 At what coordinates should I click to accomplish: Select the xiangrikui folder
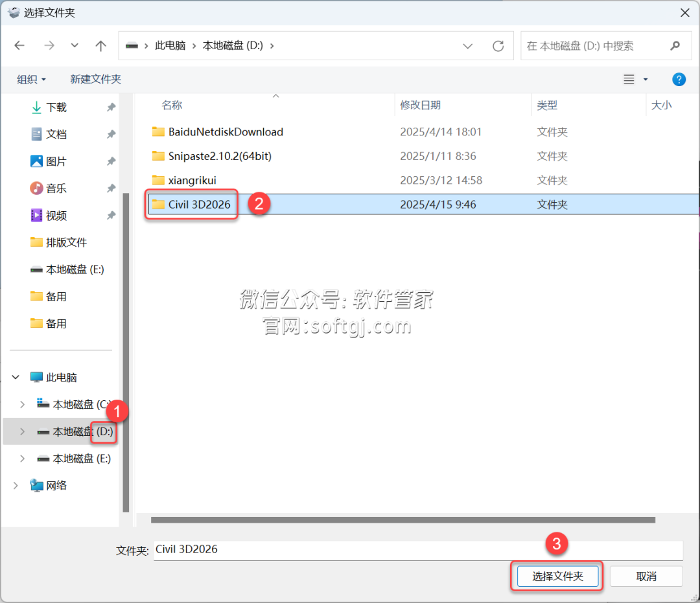click(192, 180)
